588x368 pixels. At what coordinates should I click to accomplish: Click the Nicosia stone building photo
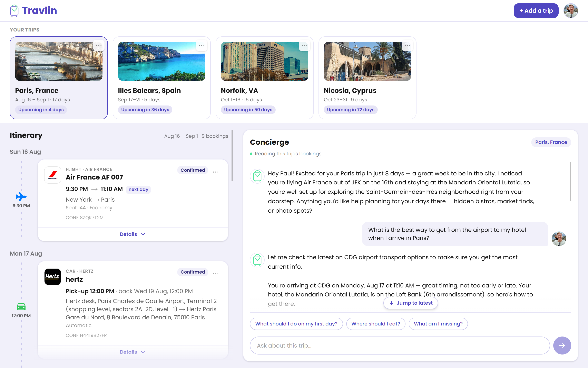(x=367, y=61)
